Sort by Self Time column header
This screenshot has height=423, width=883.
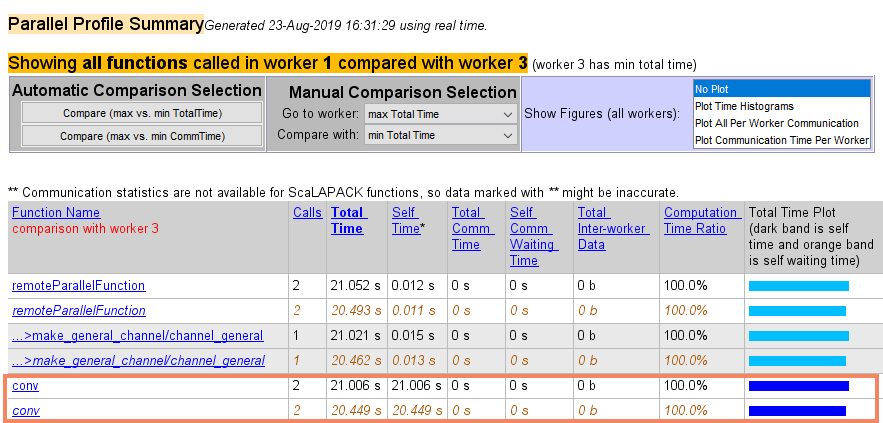[x=407, y=220]
